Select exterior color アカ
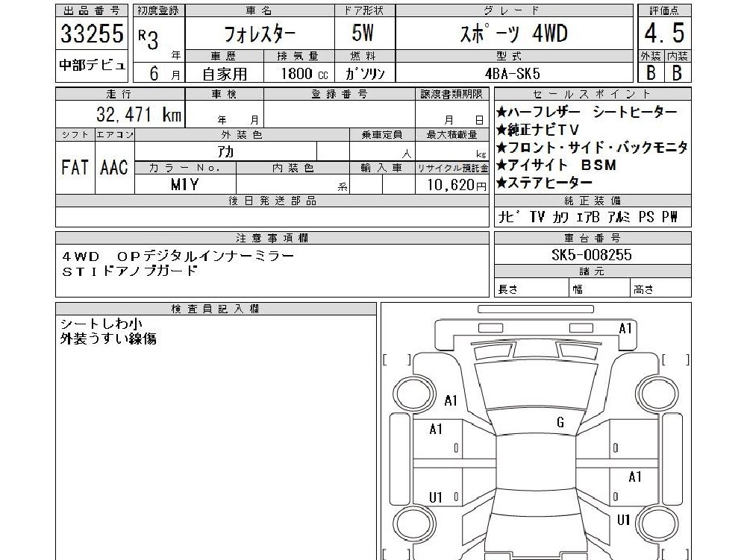The width and height of the screenshot is (747, 560). [225, 151]
